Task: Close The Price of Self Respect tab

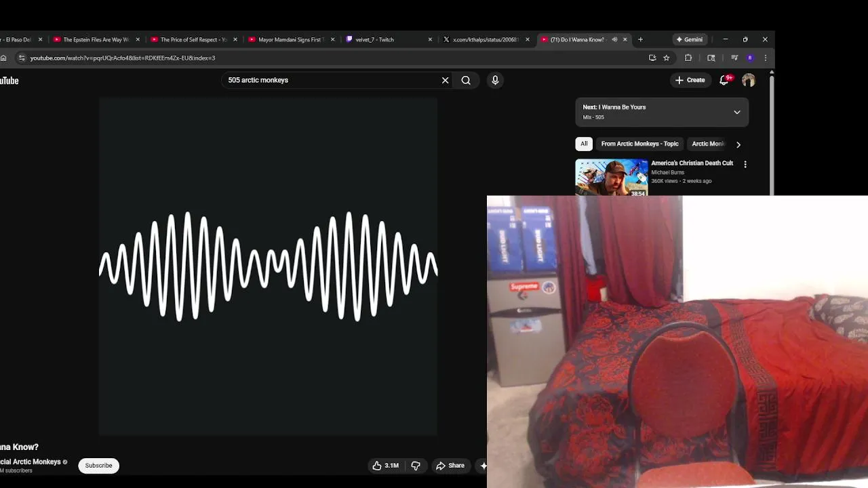Action: [235, 39]
